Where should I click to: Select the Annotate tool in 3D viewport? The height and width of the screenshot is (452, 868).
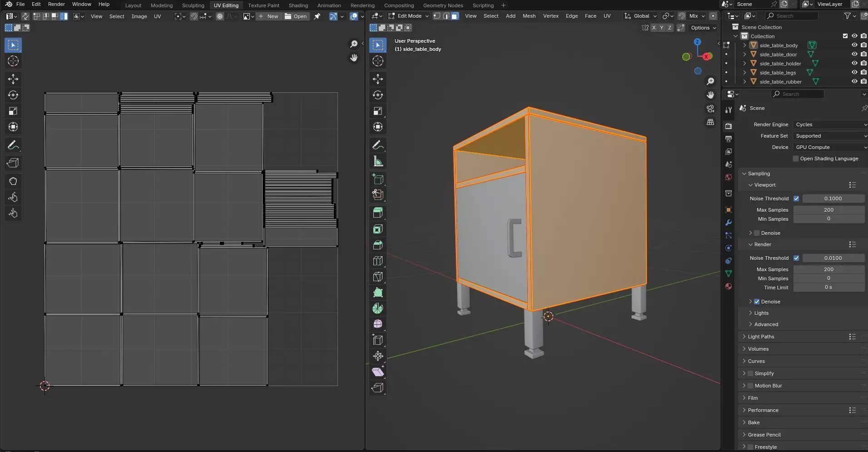(x=378, y=145)
